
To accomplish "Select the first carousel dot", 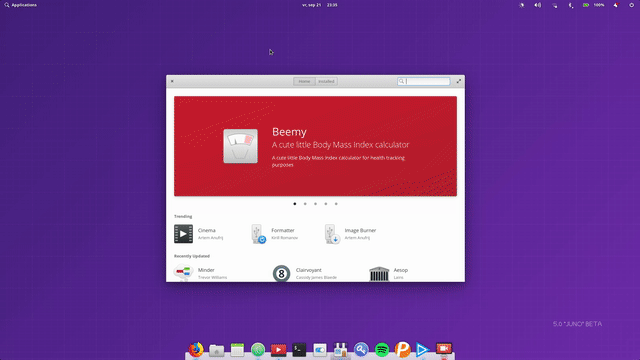I will (295, 204).
